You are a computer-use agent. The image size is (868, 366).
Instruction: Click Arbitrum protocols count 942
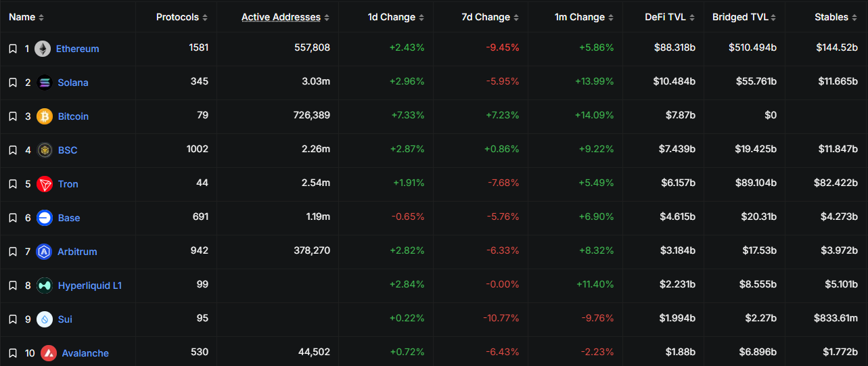[x=200, y=250]
